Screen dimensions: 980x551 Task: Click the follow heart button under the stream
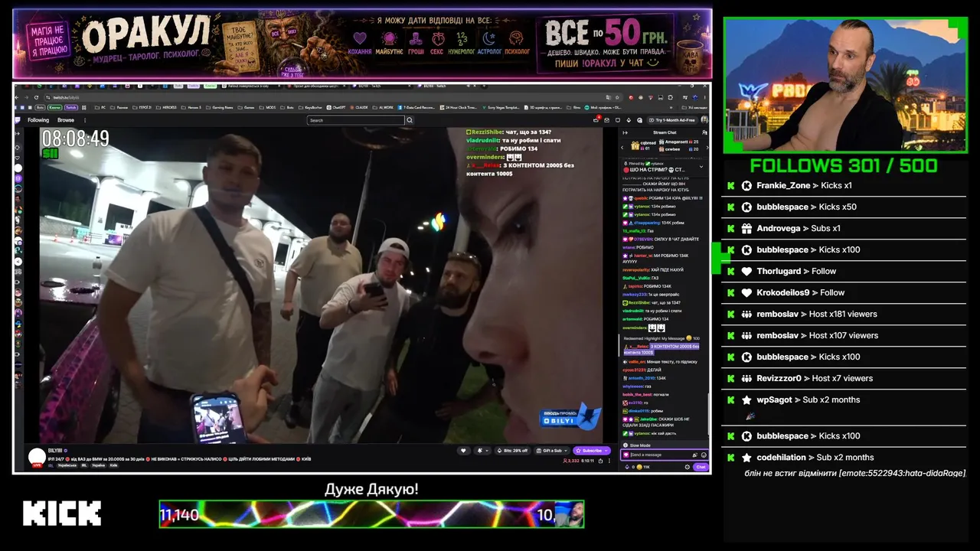pos(464,451)
